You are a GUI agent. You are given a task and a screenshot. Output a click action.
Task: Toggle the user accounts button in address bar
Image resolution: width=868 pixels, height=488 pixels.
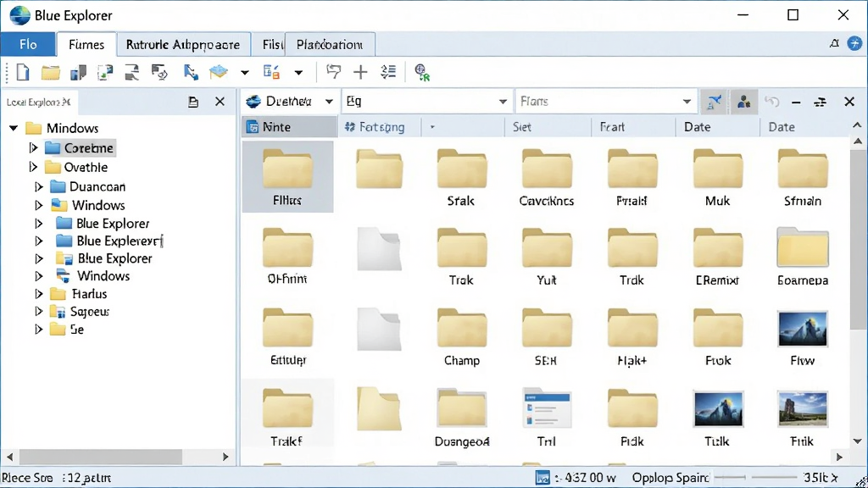coord(743,102)
